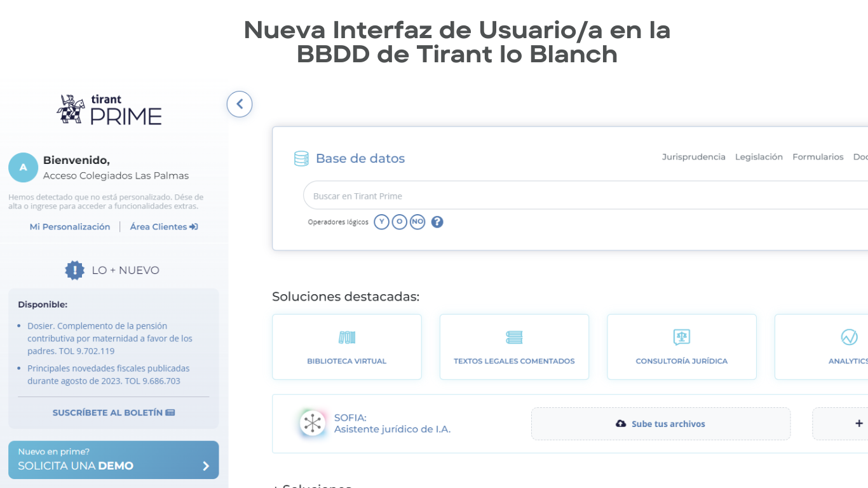Insert the O logical operator

coord(399,222)
